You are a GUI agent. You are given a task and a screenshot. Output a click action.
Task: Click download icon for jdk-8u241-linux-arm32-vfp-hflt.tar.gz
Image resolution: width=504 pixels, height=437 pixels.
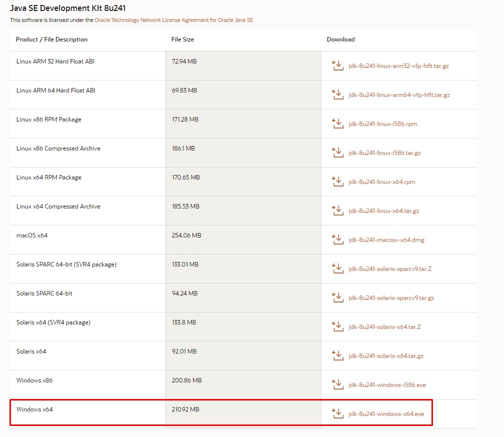click(x=338, y=65)
